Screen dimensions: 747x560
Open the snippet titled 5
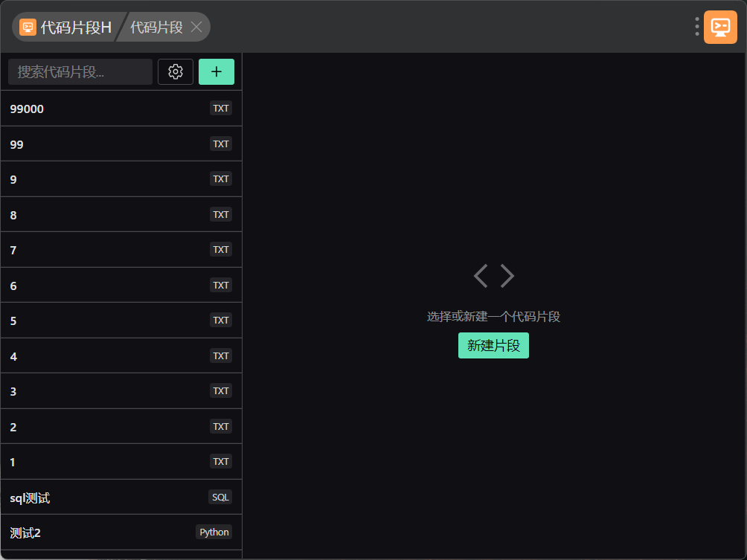click(x=121, y=321)
